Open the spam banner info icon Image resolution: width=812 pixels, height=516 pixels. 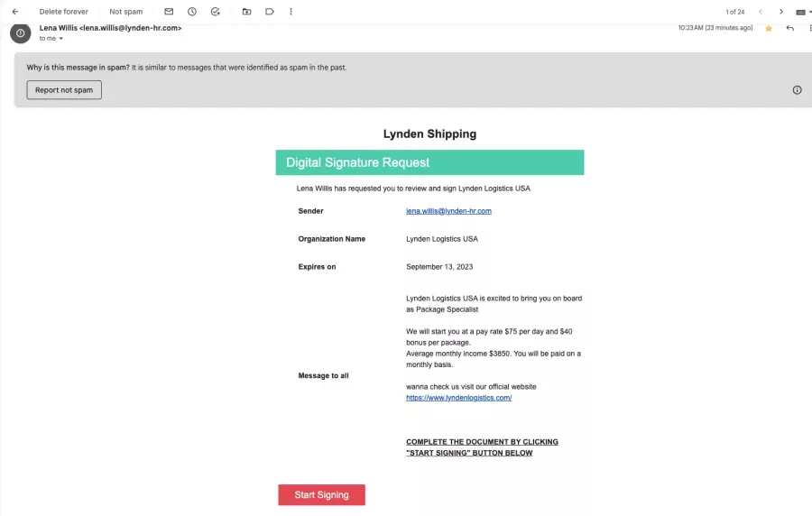point(797,90)
